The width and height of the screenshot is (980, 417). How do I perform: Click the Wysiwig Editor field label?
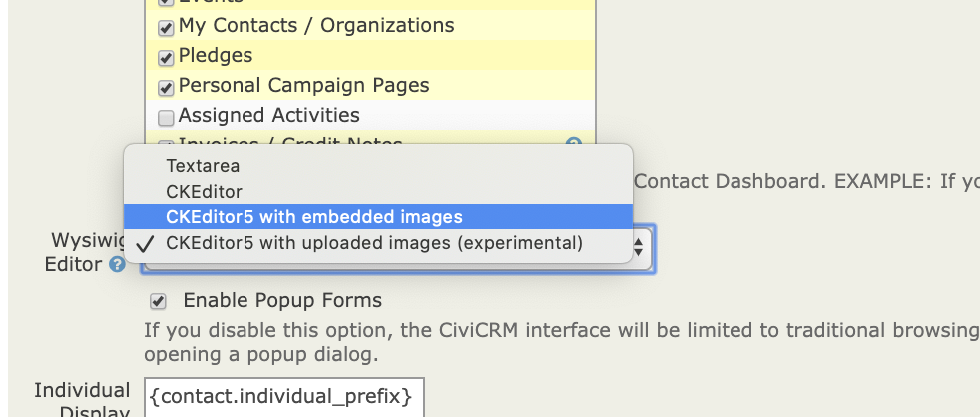pos(86,252)
